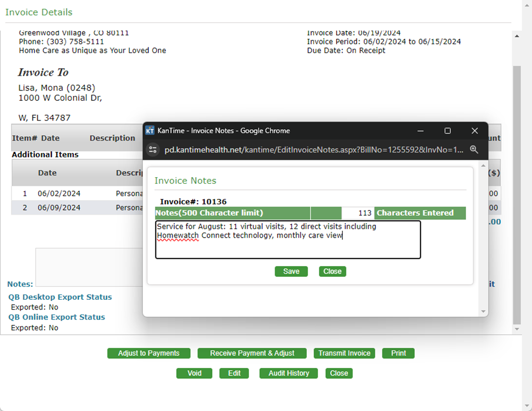Minimize the Invoice Notes popup window

421,131
